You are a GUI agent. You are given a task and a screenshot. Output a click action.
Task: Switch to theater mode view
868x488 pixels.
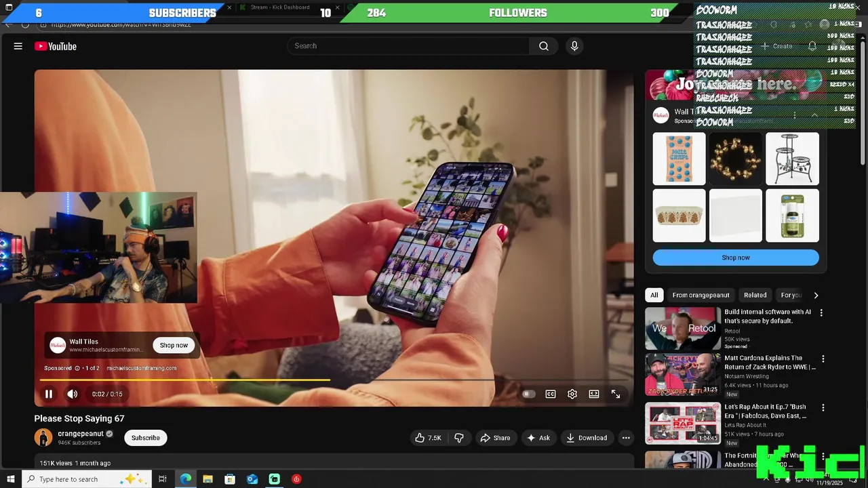[594, 394]
